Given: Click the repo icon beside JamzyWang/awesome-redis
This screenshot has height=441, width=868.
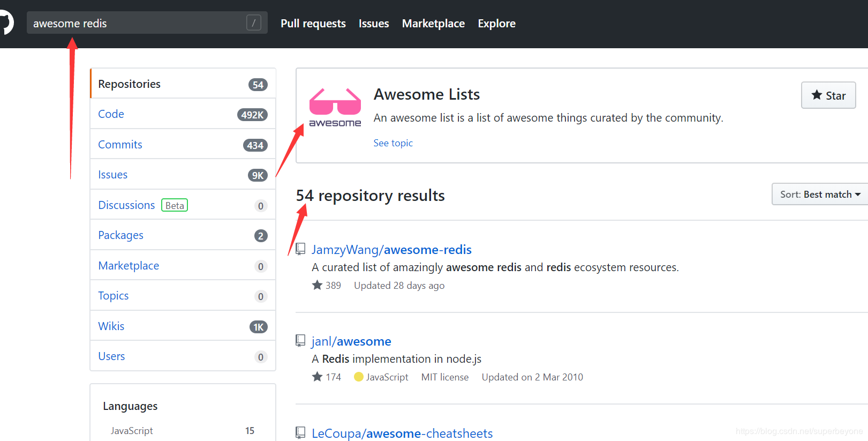Looking at the screenshot, I should click(x=301, y=249).
